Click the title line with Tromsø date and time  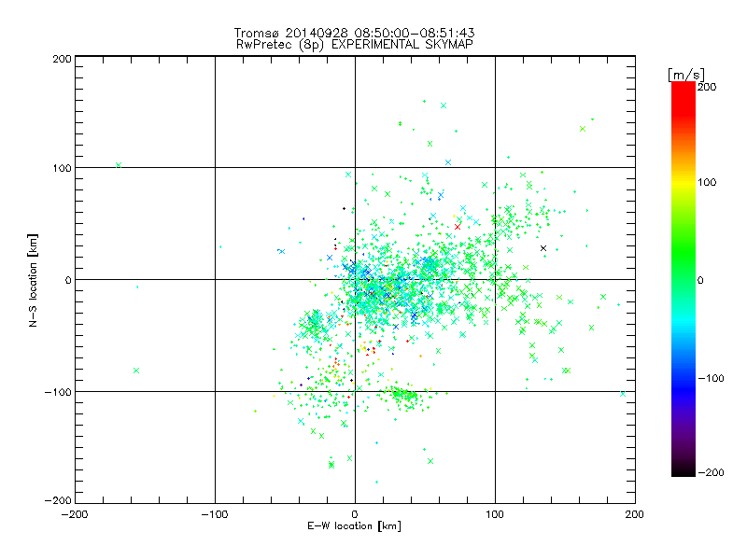(354, 33)
